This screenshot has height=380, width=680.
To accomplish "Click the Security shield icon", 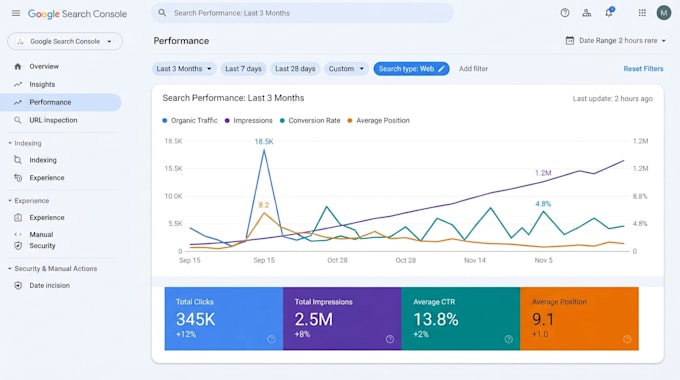I will click(x=18, y=246).
